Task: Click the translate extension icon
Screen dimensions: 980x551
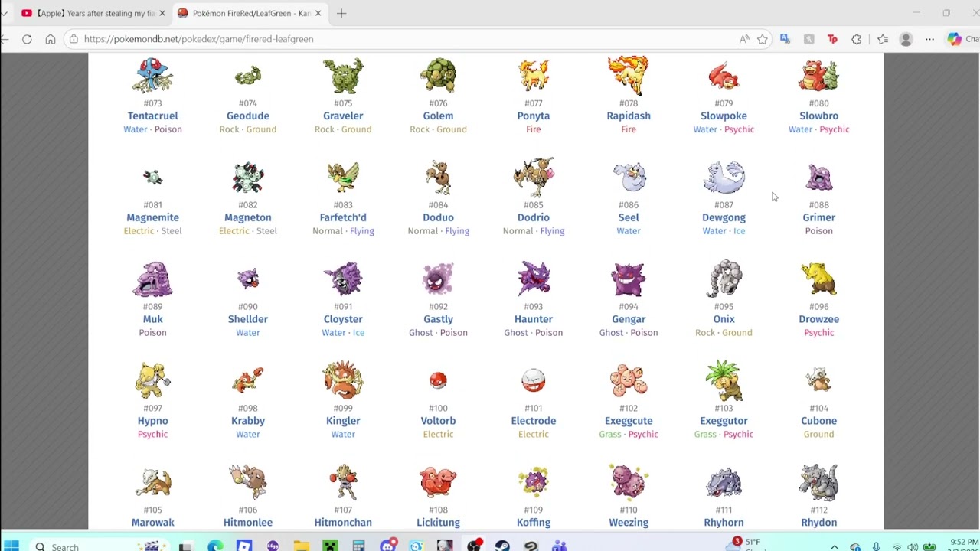Action: pos(785,39)
